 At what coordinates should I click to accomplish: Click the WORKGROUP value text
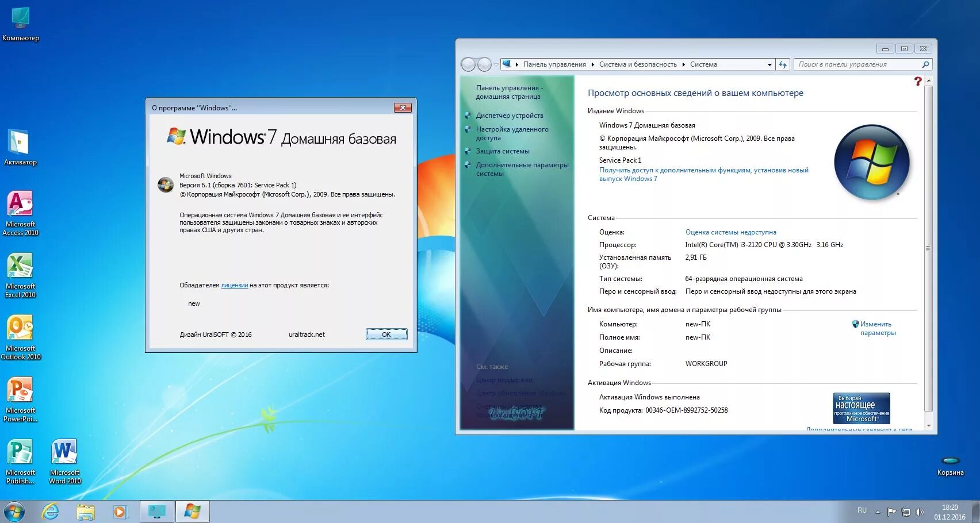706,364
